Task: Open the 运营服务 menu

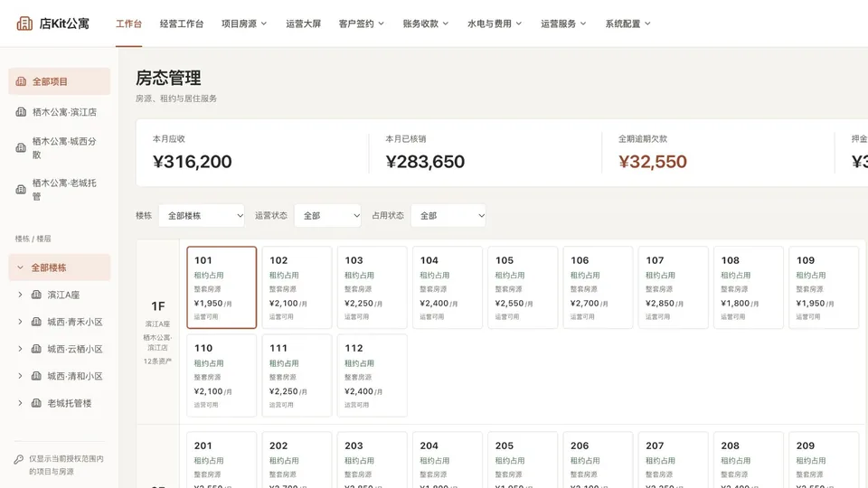Action: click(563, 23)
